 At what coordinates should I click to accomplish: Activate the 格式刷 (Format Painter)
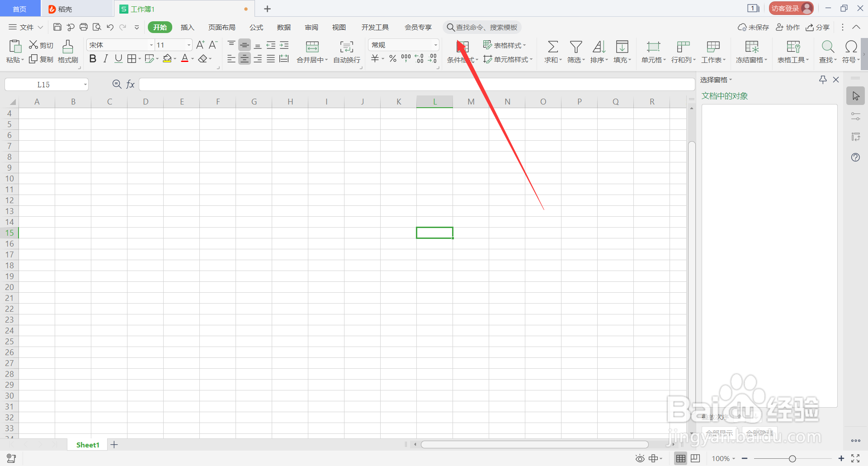point(67,51)
